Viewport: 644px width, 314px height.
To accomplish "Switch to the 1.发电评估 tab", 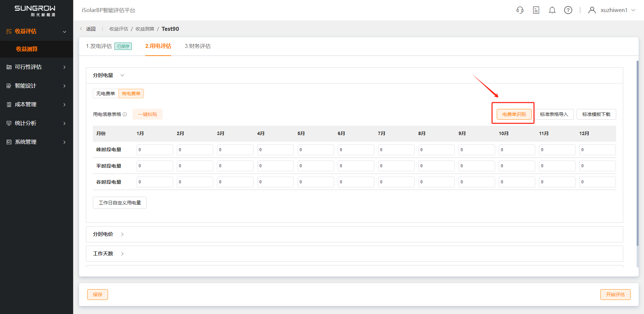I will 99,46.
